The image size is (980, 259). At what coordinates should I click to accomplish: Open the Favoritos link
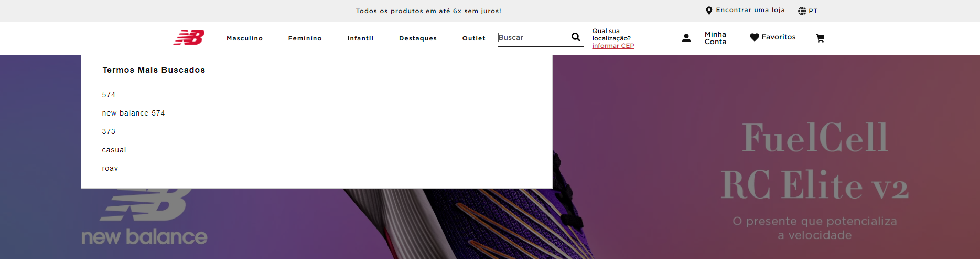click(x=778, y=37)
